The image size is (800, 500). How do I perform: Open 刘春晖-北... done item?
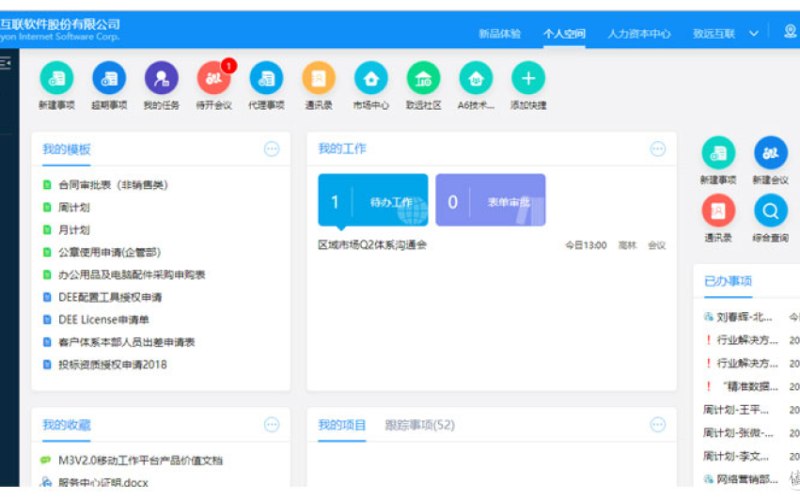click(x=744, y=317)
